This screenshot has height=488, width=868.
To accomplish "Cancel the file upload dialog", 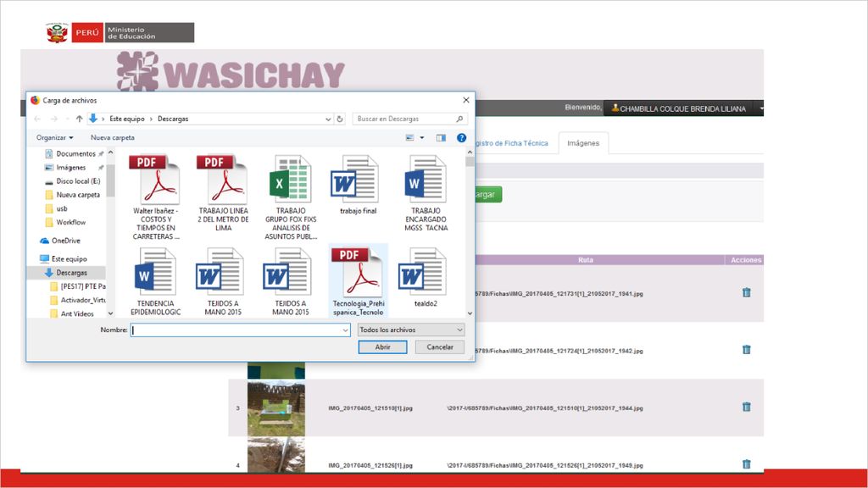I will click(x=440, y=347).
